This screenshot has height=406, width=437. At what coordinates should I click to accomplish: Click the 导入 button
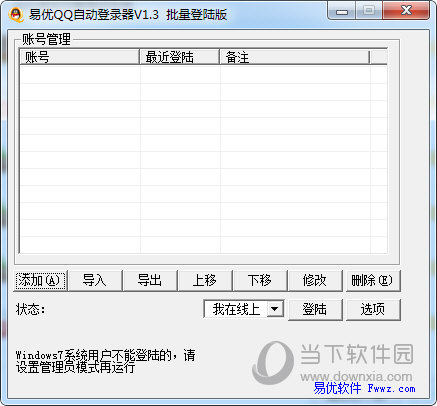95,280
